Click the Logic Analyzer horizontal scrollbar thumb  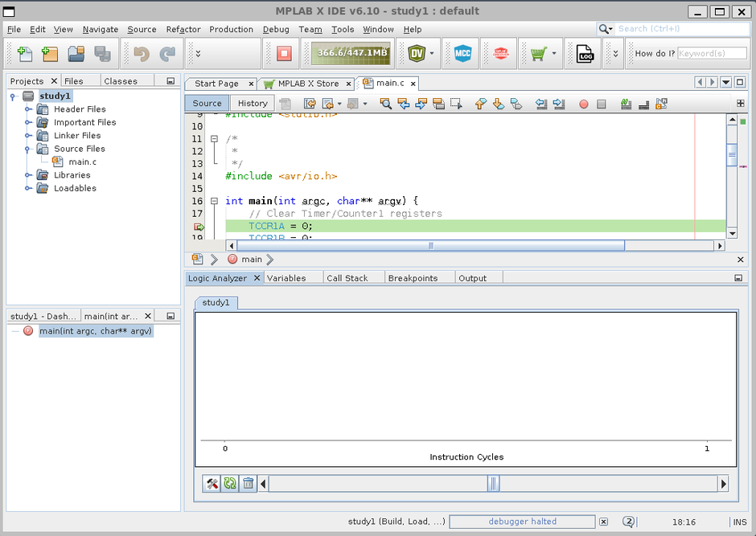click(494, 484)
